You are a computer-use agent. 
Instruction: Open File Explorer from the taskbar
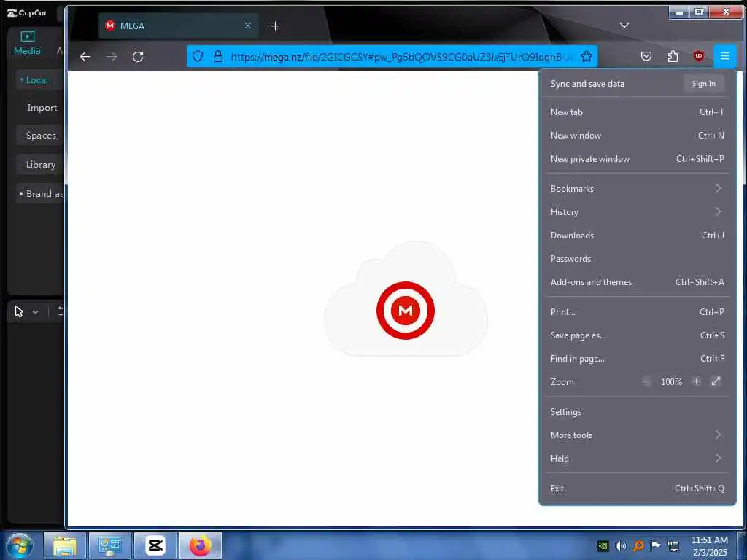point(65,545)
